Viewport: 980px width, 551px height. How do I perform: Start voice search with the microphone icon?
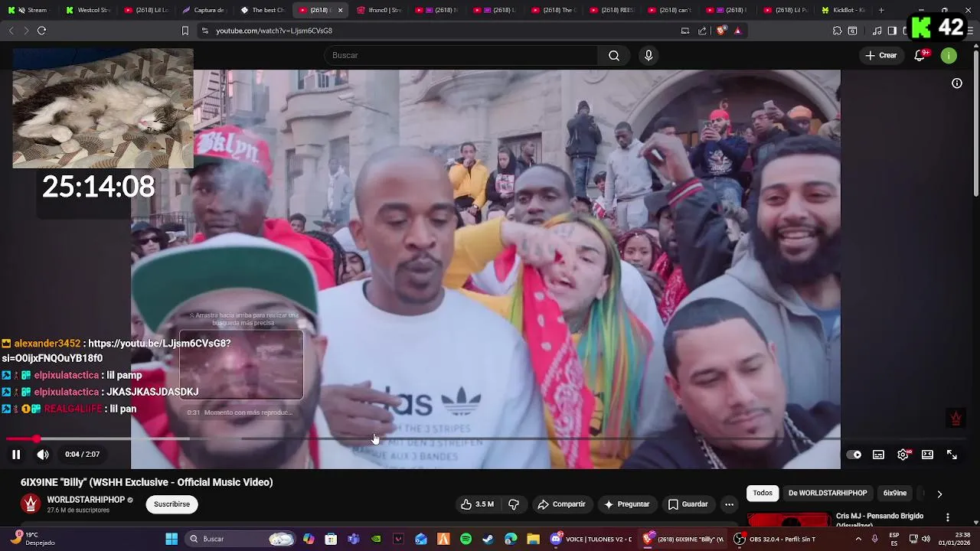click(x=648, y=55)
